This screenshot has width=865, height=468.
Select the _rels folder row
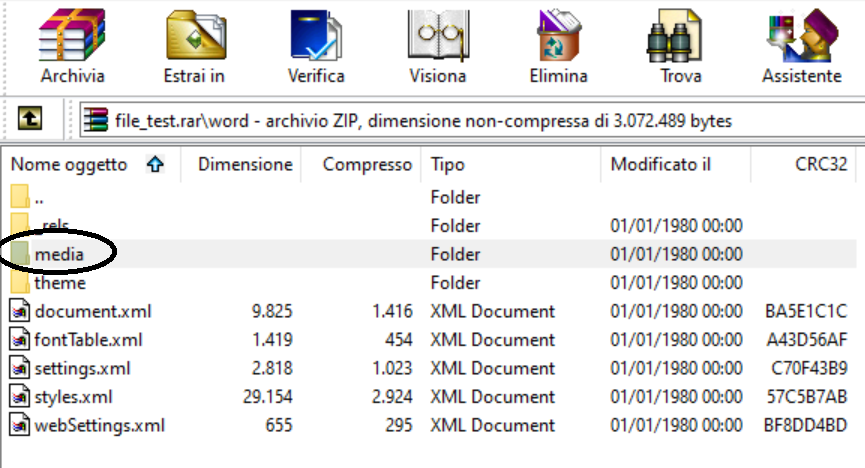point(430,225)
